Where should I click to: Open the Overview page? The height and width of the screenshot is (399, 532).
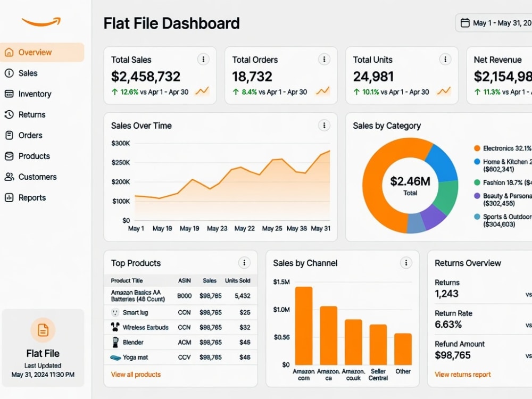[42, 52]
